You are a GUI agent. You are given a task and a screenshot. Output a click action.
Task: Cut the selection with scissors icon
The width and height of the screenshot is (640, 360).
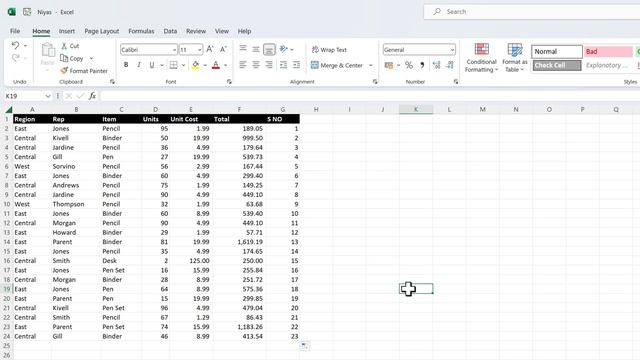point(64,46)
